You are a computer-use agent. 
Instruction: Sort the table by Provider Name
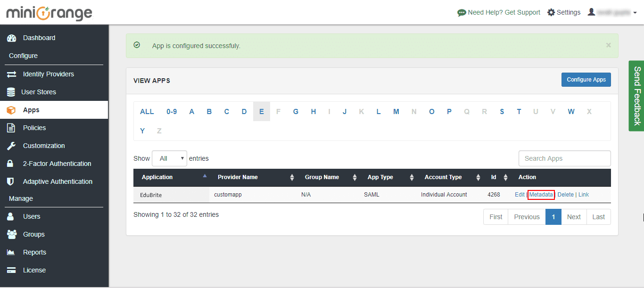pos(292,177)
